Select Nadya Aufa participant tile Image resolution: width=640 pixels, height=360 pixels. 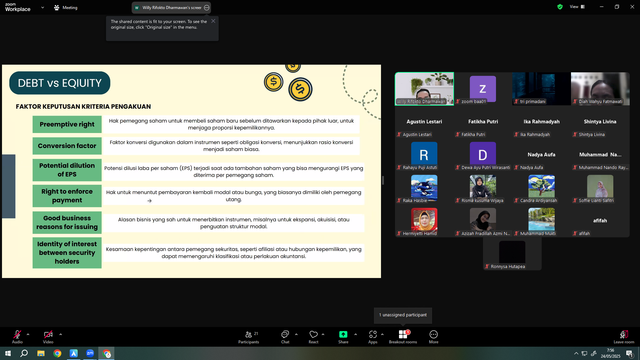[x=541, y=155]
